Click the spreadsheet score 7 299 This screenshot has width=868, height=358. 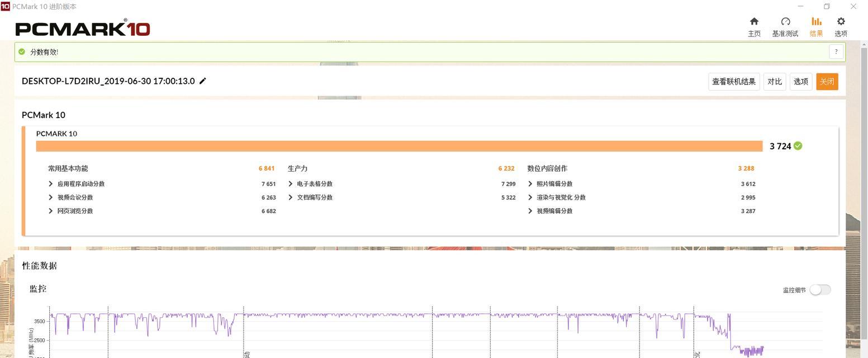point(508,184)
